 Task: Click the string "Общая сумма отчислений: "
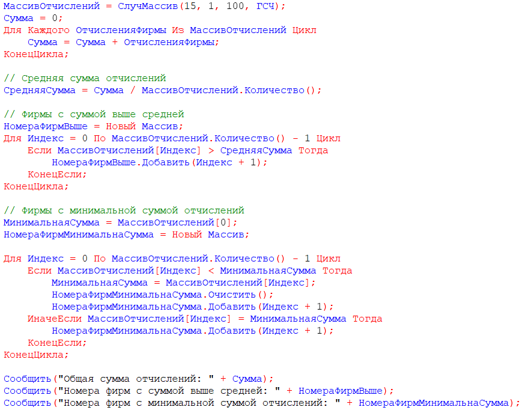(136, 379)
